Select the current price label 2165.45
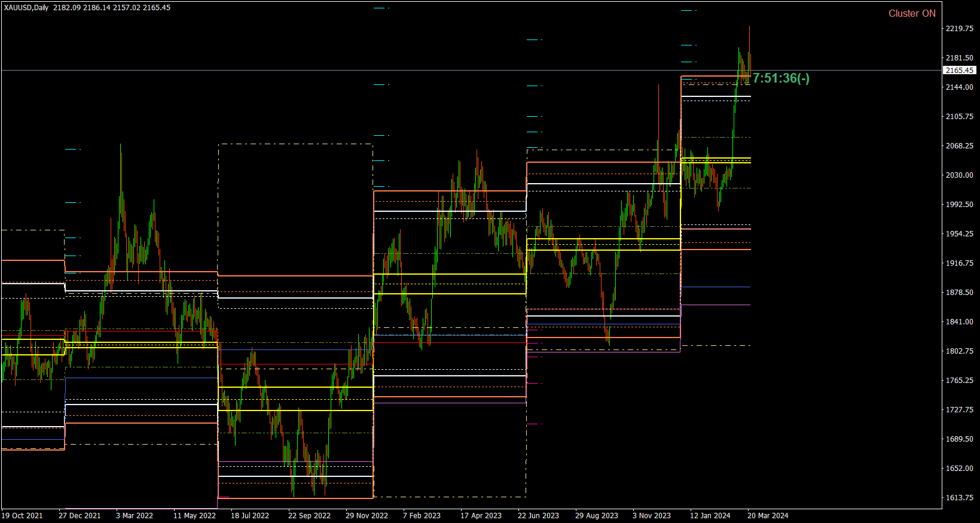Viewport: 980px width, 523px height. [x=960, y=70]
